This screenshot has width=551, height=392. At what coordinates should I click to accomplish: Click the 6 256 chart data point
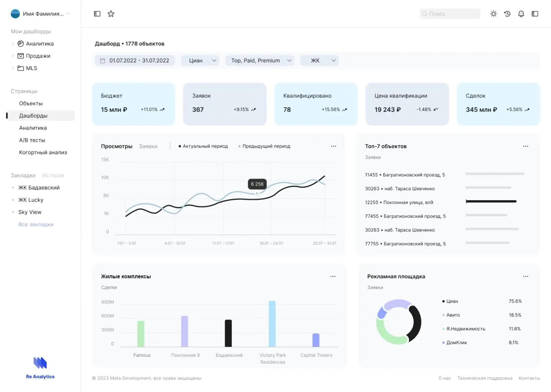click(x=257, y=193)
